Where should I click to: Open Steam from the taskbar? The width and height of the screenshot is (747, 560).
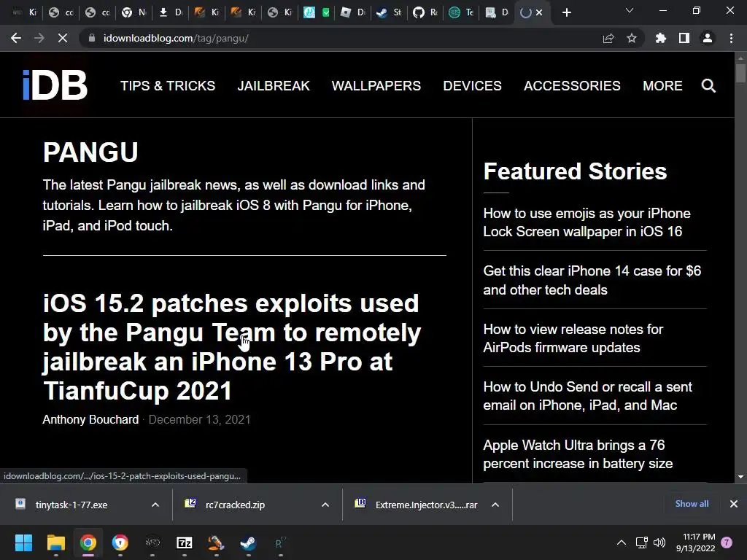coord(248,542)
